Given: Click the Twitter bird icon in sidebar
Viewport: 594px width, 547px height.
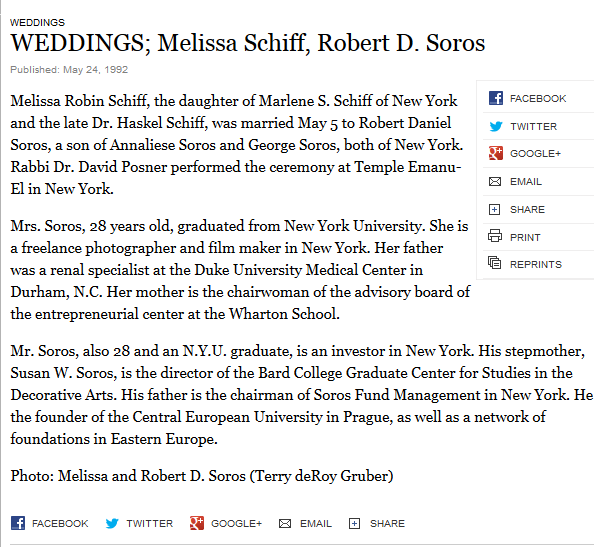Looking at the screenshot, I should point(496,126).
